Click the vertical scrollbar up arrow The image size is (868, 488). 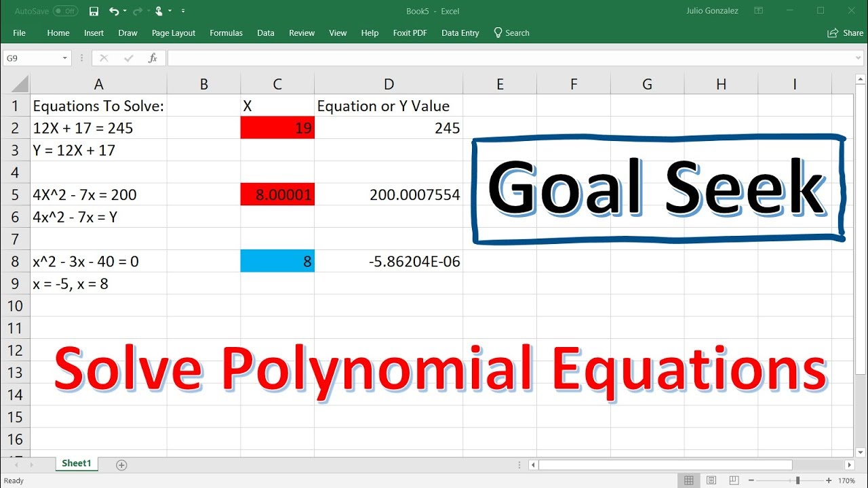[861, 79]
